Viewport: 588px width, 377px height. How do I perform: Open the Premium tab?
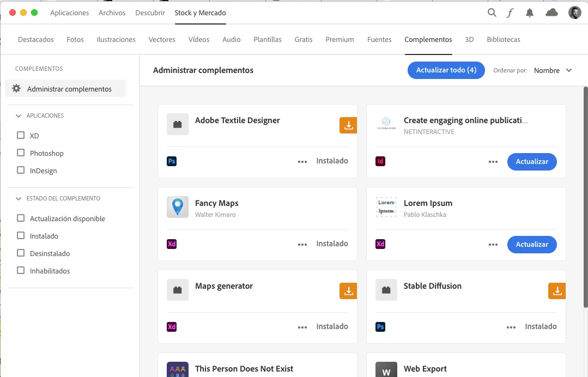coord(340,39)
